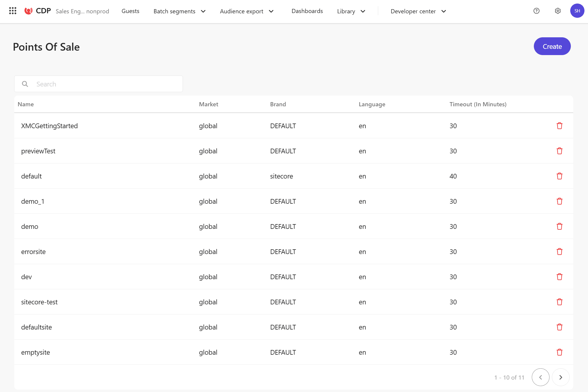Click the Sales Eng... nonprod tenant label
588x392 pixels.
point(82,11)
